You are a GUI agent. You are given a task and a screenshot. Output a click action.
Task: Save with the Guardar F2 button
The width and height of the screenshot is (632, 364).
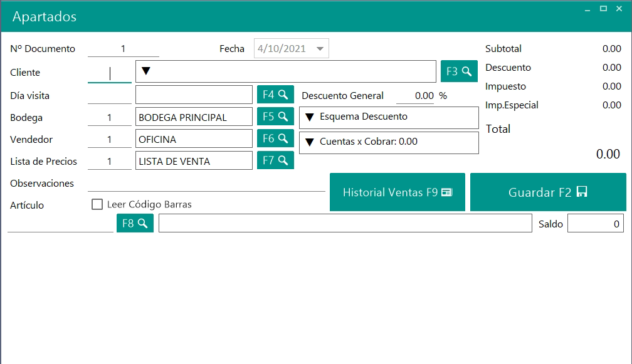547,192
